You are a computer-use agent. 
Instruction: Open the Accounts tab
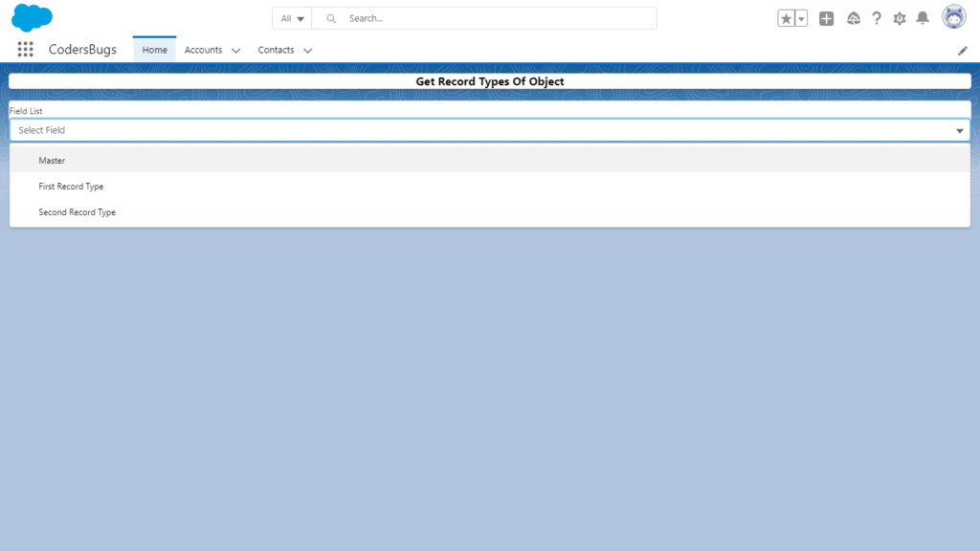203,50
